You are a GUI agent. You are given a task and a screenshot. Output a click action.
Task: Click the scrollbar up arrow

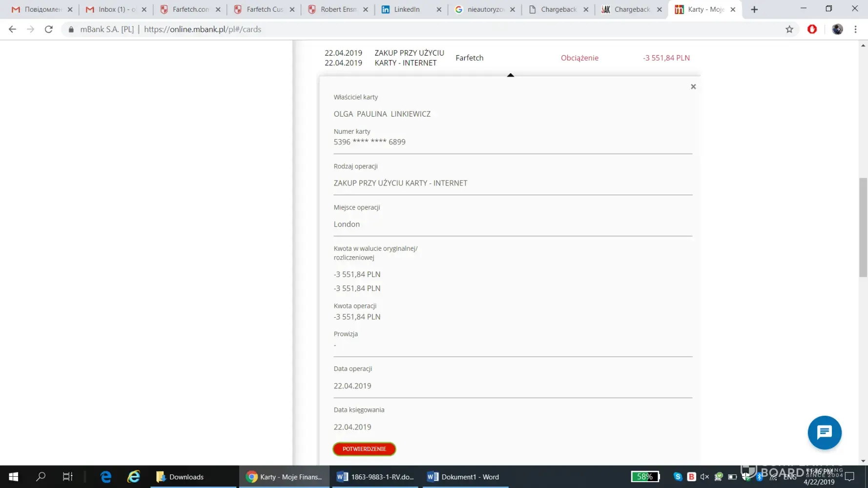coord(863,45)
